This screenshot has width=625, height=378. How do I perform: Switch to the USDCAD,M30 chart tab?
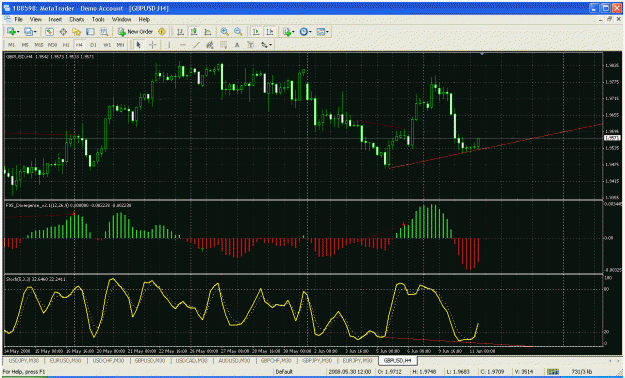pyautogui.click(x=192, y=360)
